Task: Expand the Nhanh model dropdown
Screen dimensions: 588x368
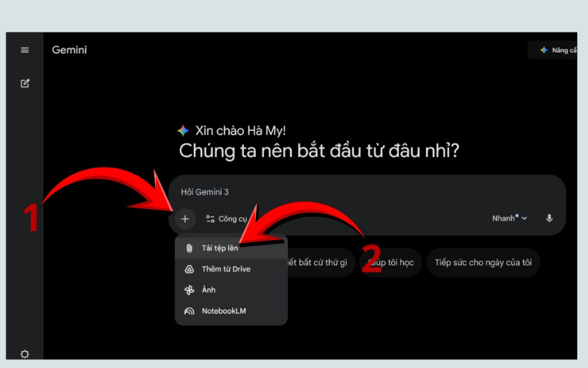Action: click(509, 218)
